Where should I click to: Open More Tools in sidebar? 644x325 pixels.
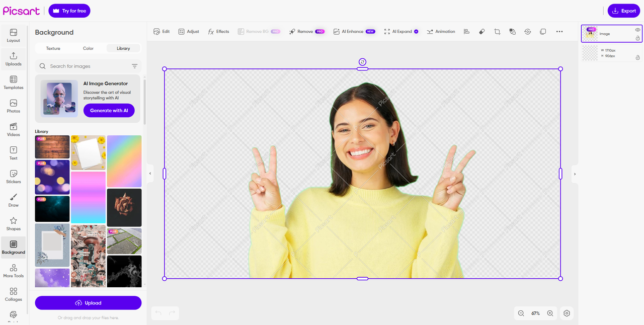14,271
